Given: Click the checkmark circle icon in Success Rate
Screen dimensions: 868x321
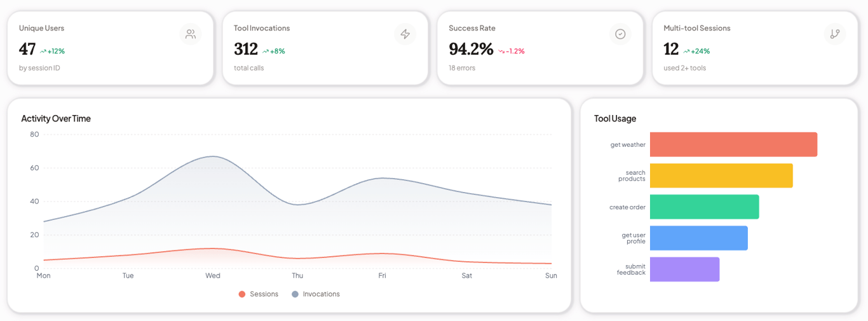Looking at the screenshot, I should point(620,34).
